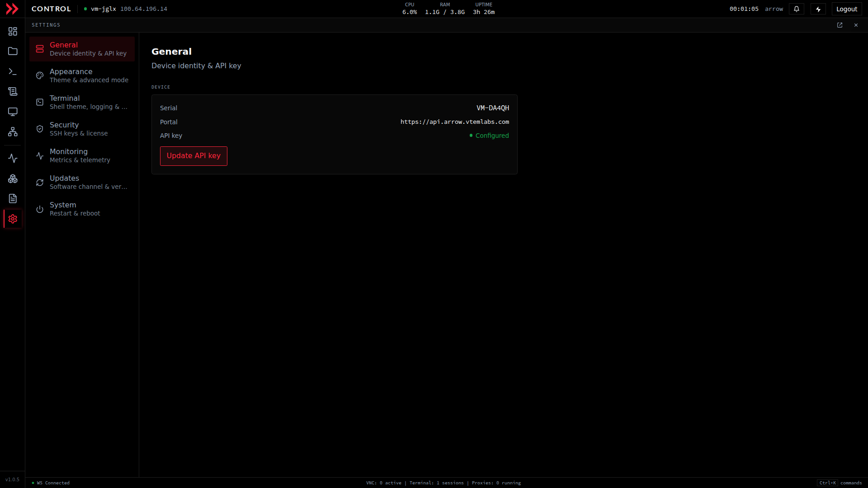
Task: Click the Terminal: 1 sessions status
Action: coord(436,483)
